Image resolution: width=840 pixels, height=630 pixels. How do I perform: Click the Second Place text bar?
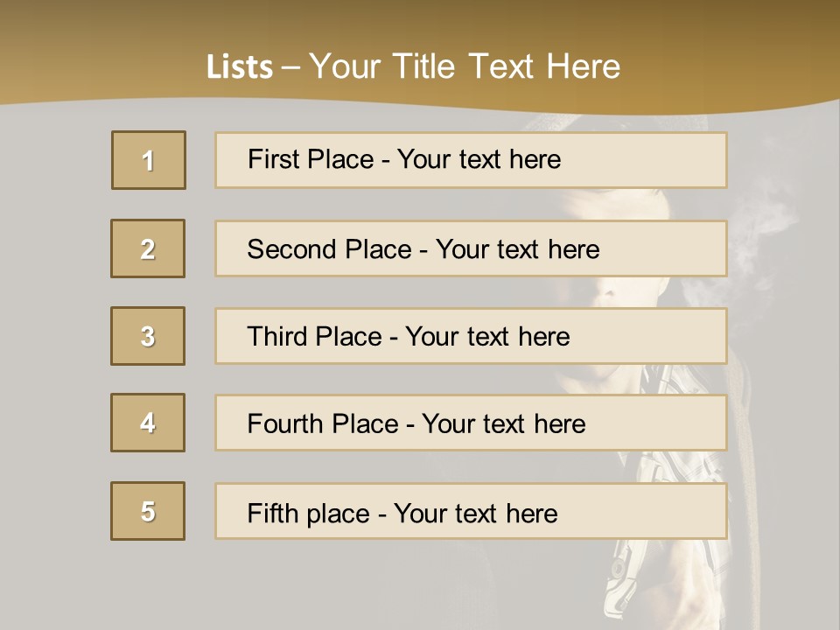[471, 248]
